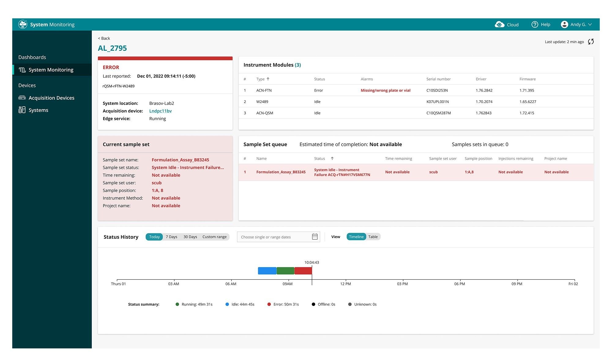Keep Timeline view selected in Status History
Viewport: 612px width, 364px height.
(x=356, y=237)
